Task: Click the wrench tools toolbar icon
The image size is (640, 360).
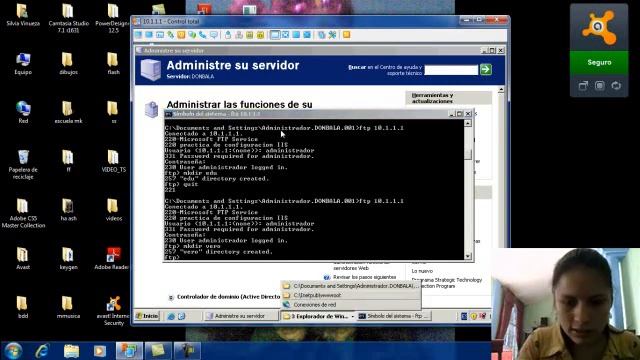Action: pyautogui.click(x=333, y=35)
